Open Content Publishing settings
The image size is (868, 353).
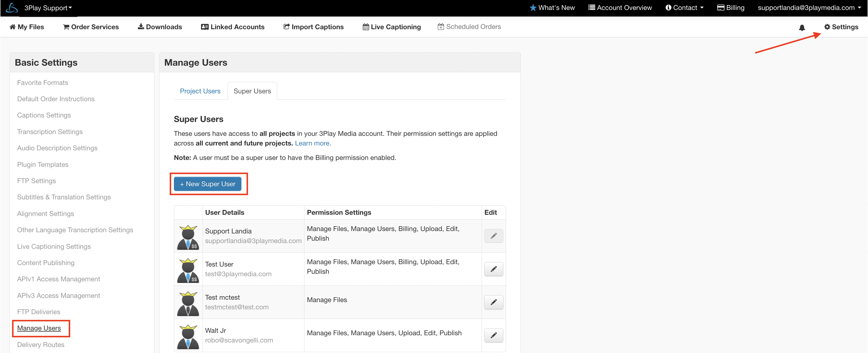pos(46,263)
